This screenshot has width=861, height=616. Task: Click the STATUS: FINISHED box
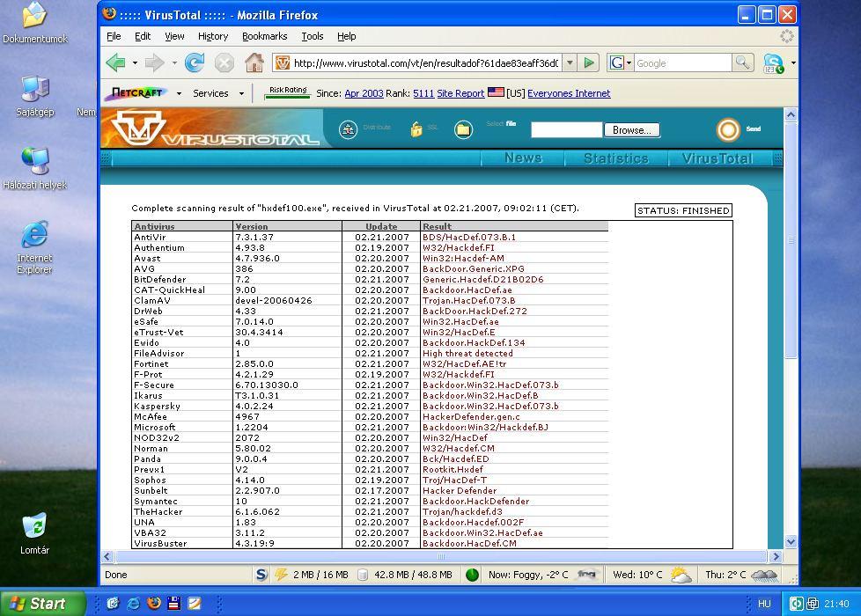click(683, 210)
